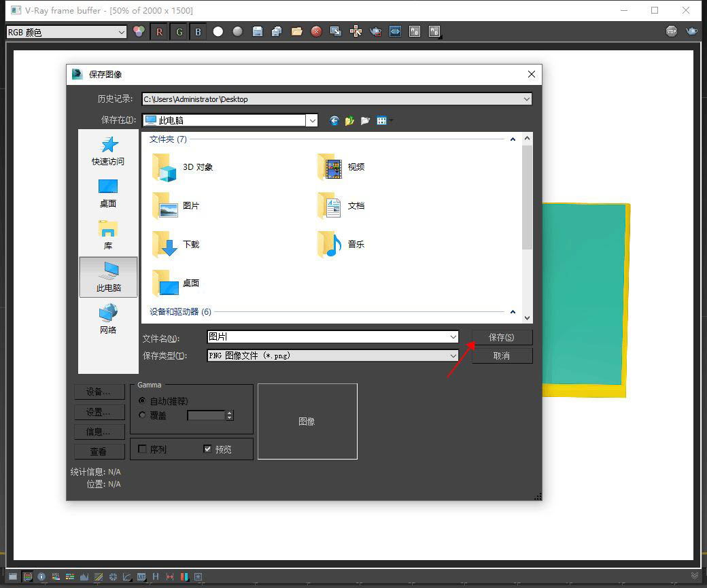
Task: Open the 历史记录 path dropdown
Action: (x=337, y=99)
